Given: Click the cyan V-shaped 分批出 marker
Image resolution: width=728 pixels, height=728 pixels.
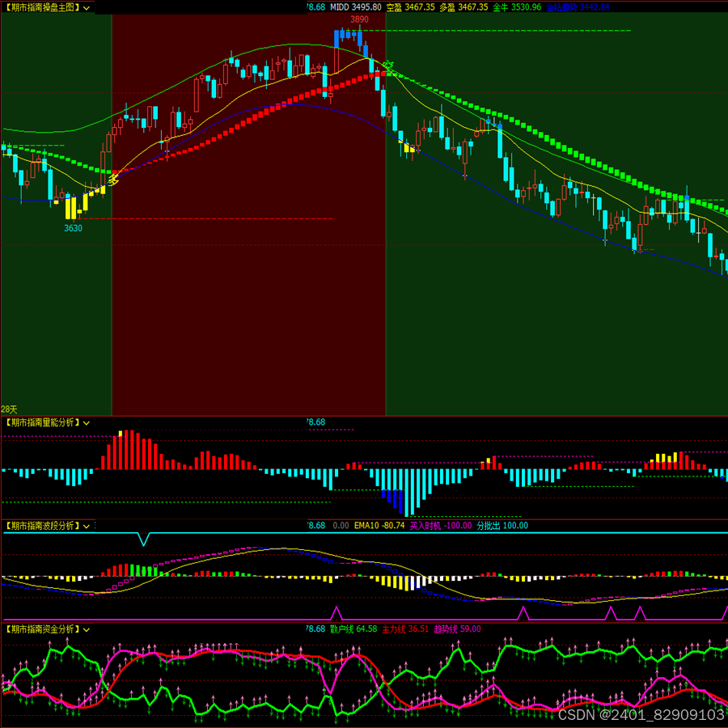Looking at the screenshot, I should [x=144, y=539].
